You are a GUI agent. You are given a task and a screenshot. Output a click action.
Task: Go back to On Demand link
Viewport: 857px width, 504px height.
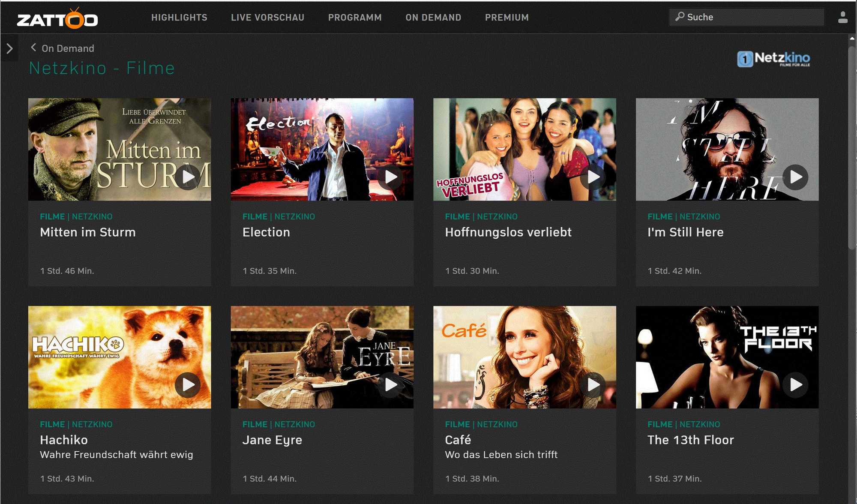68,48
